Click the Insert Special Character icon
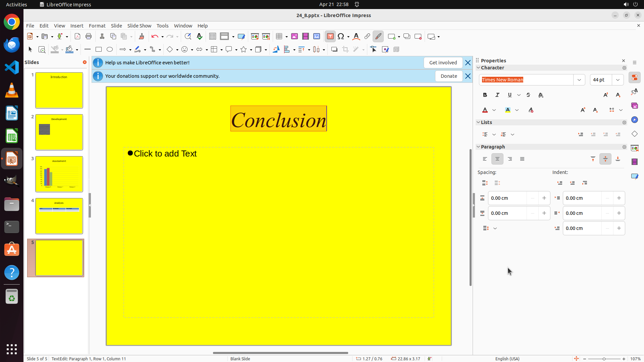 coord(341,37)
